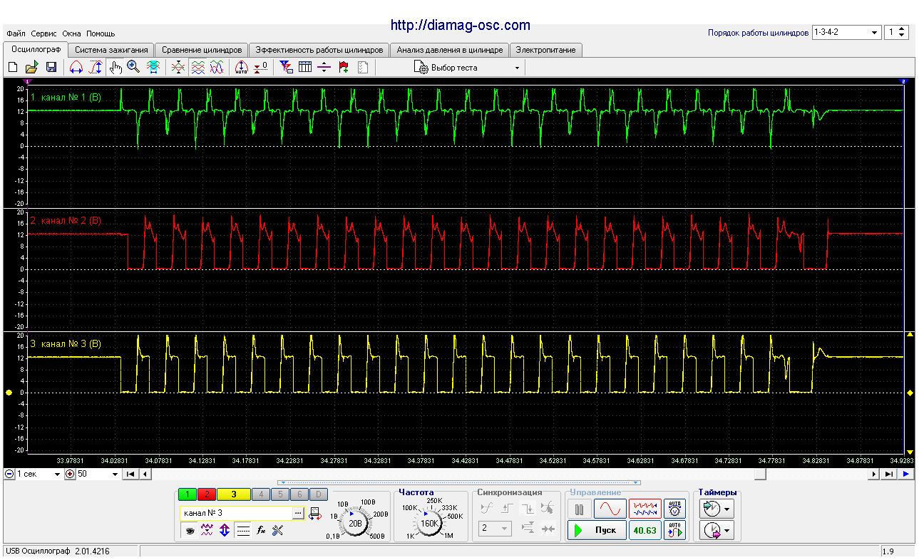
Task: Switch to the Анализ давления в цилиндре tab
Action: (x=450, y=50)
